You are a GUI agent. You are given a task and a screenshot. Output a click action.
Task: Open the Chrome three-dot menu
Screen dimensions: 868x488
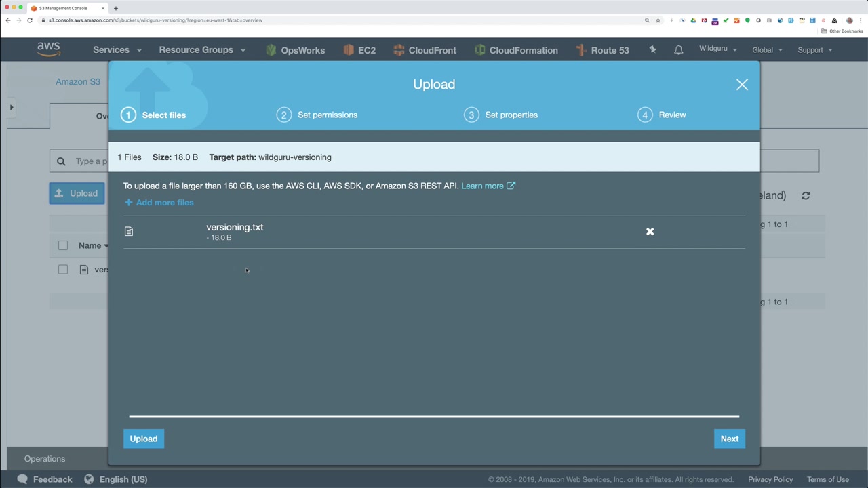point(861,20)
